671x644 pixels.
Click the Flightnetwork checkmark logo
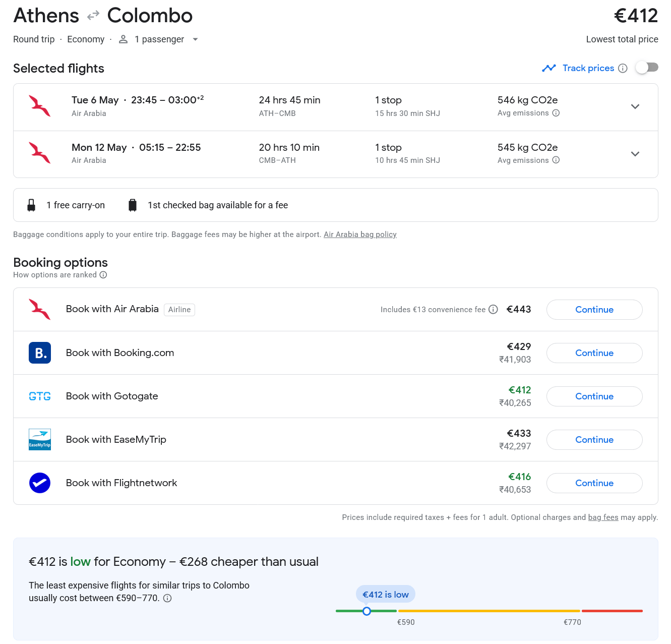pyautogui.click(x=40, y=483)
